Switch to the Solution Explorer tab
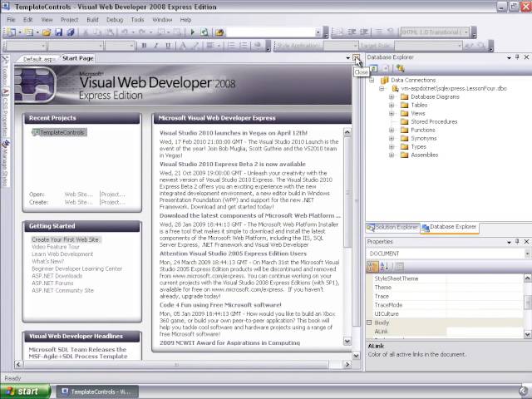Image resolution: width=532 pixels, height=399 pixels. pyautogui.click(x=393, y=227)
